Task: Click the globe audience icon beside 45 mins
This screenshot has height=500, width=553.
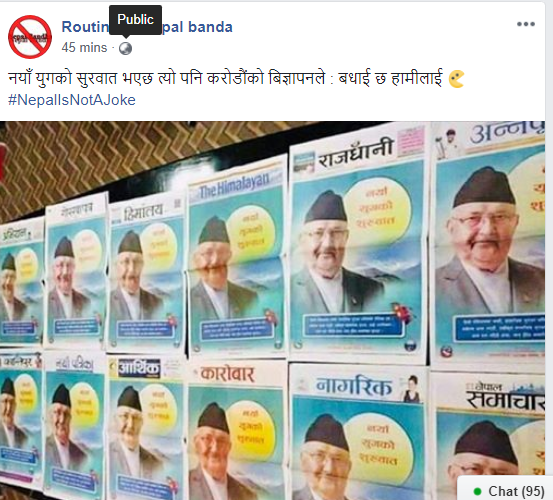Action: [x=125, y=48]
